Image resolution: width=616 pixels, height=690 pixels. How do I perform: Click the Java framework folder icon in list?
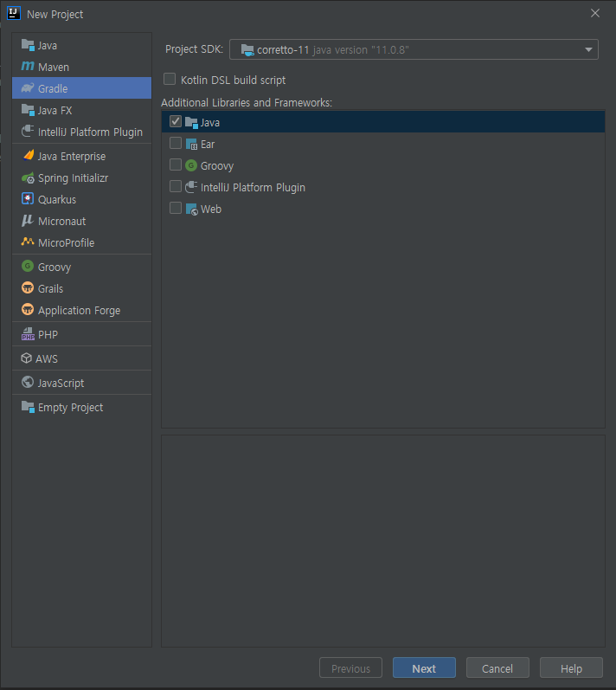pos(191,122)
